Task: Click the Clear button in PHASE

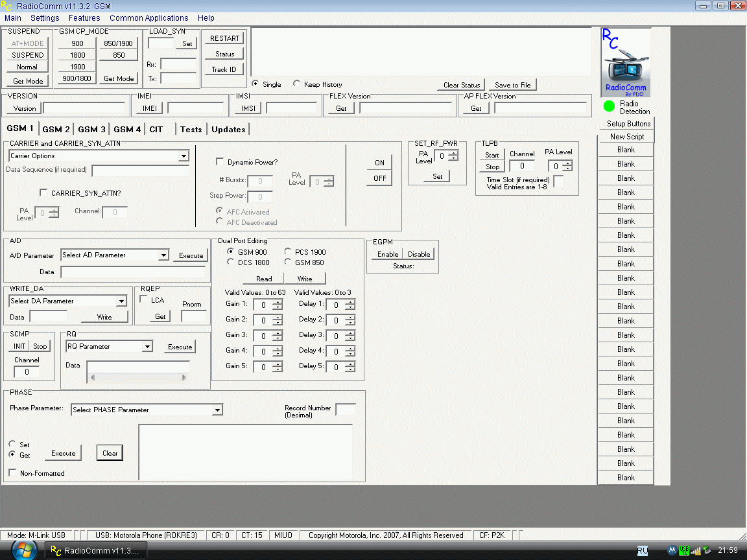Action: (x=110, y=453)
